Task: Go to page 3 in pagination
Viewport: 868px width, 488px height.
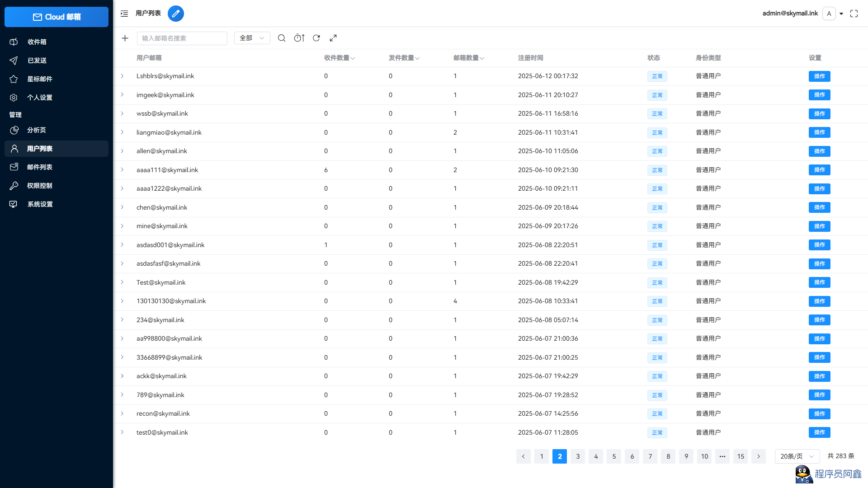Action: [578, 456]
